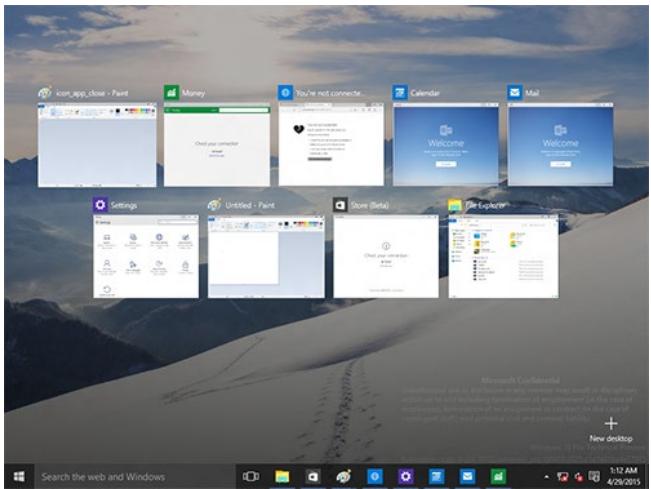Open Mail envelope icon on taskbar
Image resolution: width=651 pixels, height=489 pixels.
pos(467,477)
